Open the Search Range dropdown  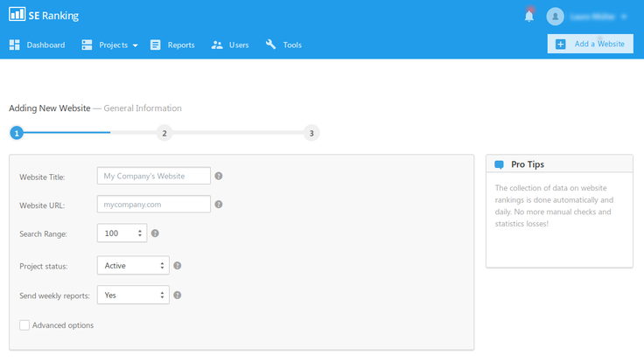coord(122,233)
